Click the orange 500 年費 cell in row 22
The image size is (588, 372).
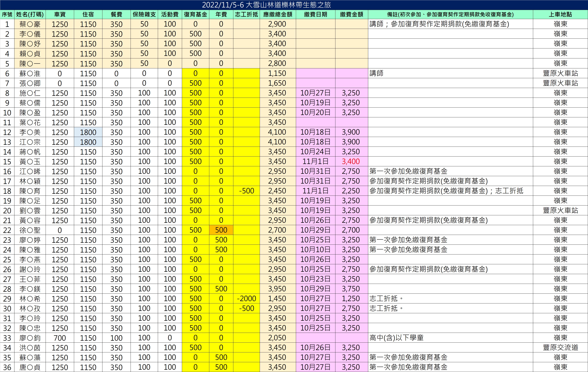pos(221,230)
